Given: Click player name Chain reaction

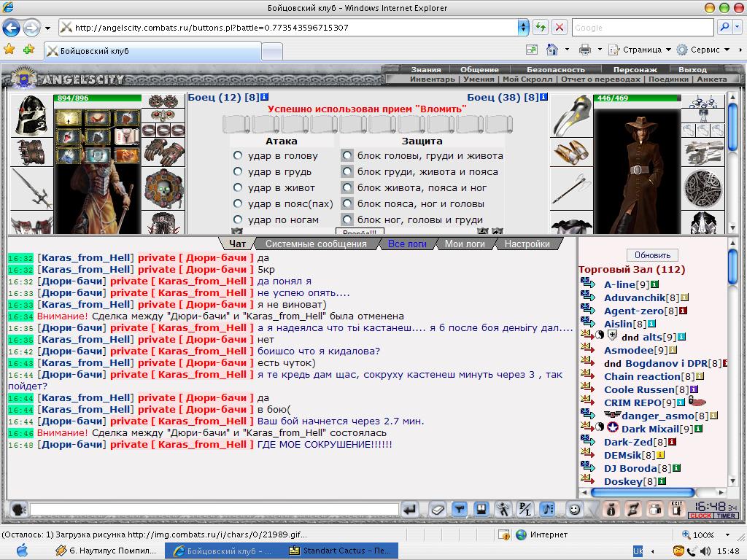Looking at the screenshot, I should pos(642,377).
